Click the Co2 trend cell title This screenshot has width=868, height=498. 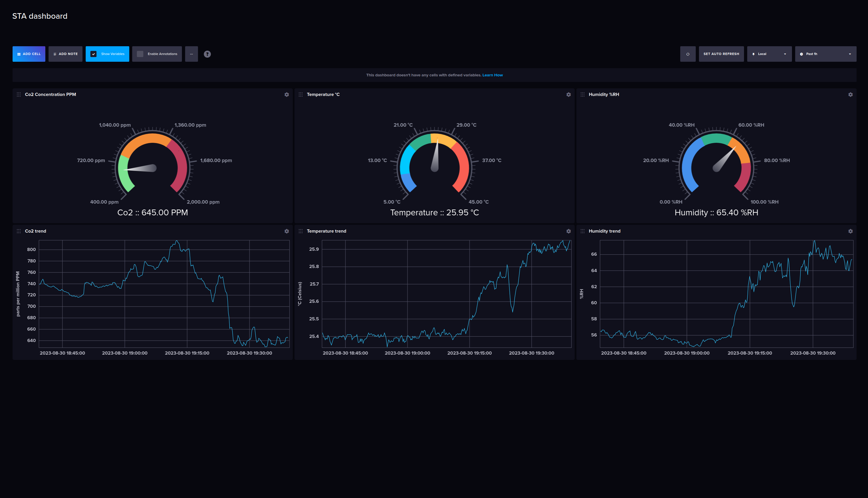point(36,231)
